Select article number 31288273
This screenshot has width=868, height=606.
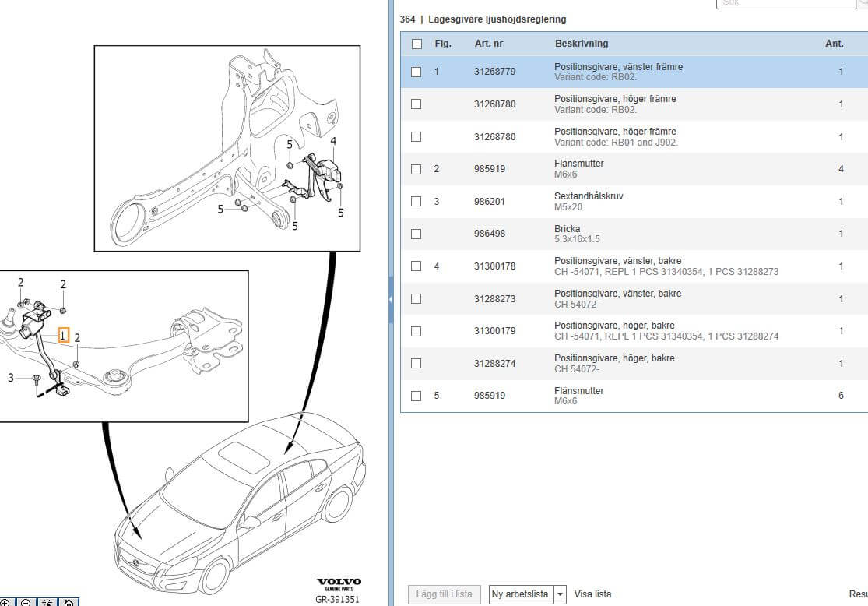pos(494,299)
